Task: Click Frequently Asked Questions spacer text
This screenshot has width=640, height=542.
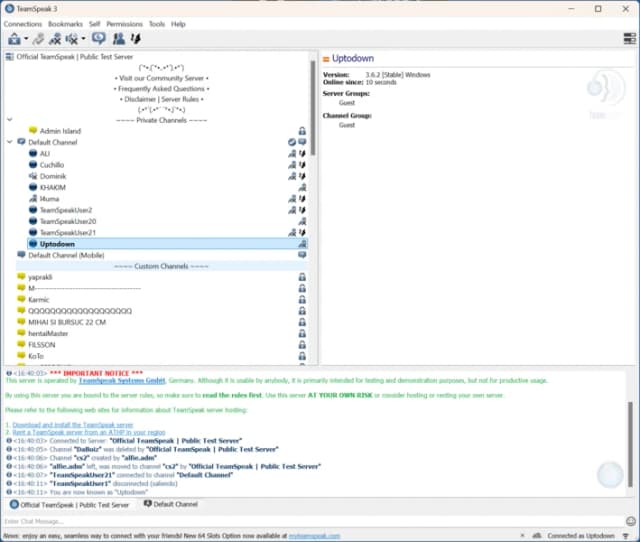Action: click(x=162, y=89)
